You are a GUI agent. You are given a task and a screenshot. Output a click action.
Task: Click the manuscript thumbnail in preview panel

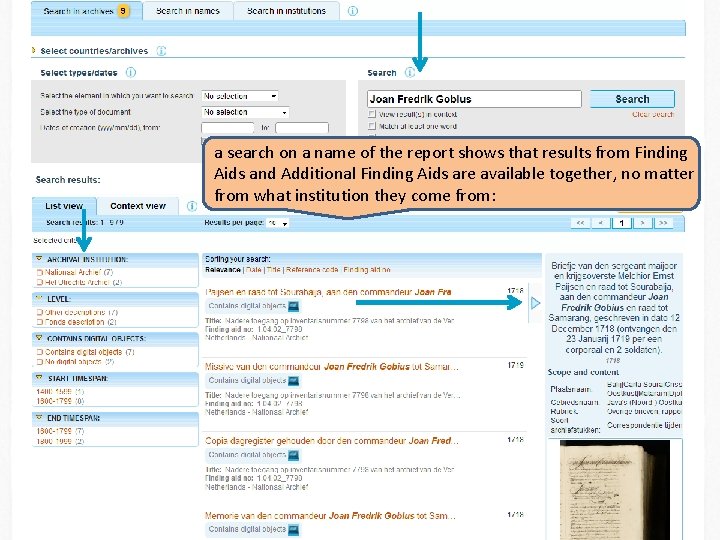614,489
